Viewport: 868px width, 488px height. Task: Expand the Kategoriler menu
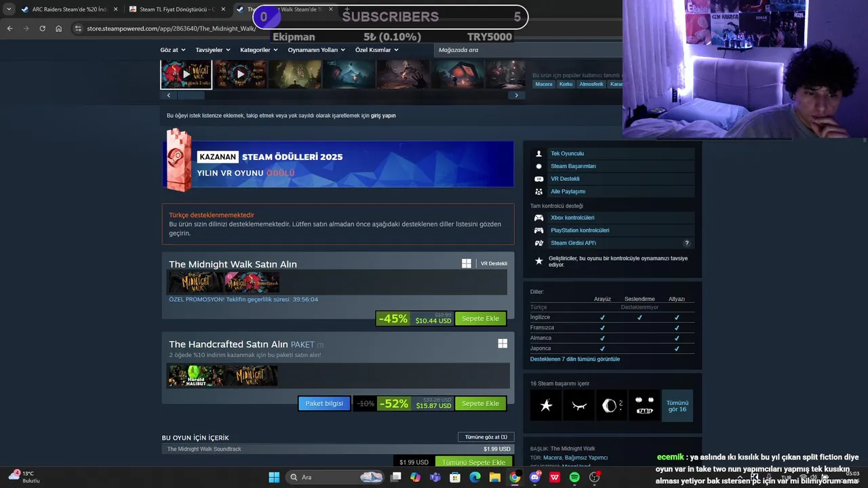point(259,49)
